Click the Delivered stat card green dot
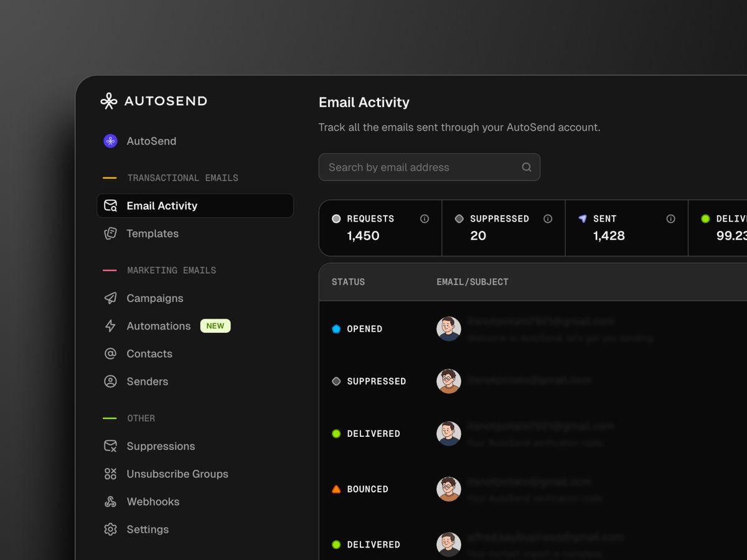This screenshot has width=747, height=560. pos(705,219)
